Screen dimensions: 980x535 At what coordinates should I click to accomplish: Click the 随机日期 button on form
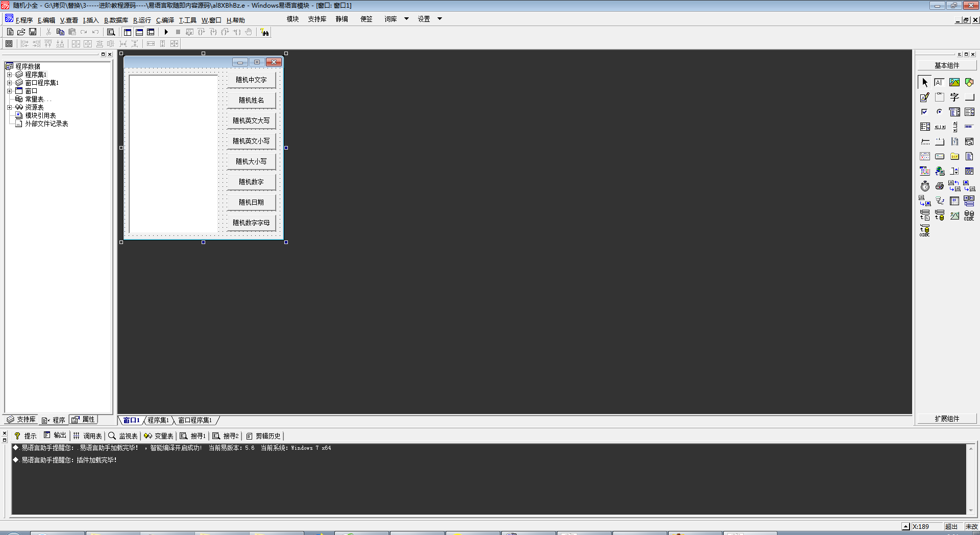click(x=251, y=203)
